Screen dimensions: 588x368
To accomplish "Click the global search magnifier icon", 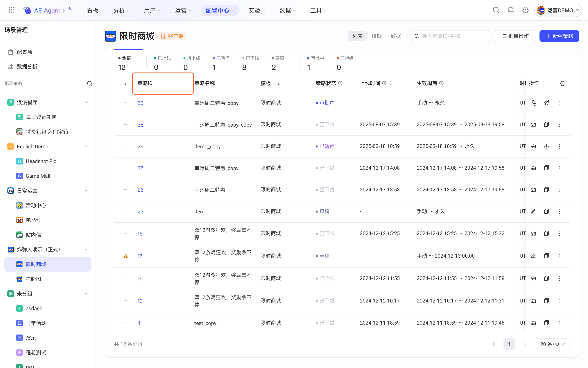I will (x=496, y=10).
